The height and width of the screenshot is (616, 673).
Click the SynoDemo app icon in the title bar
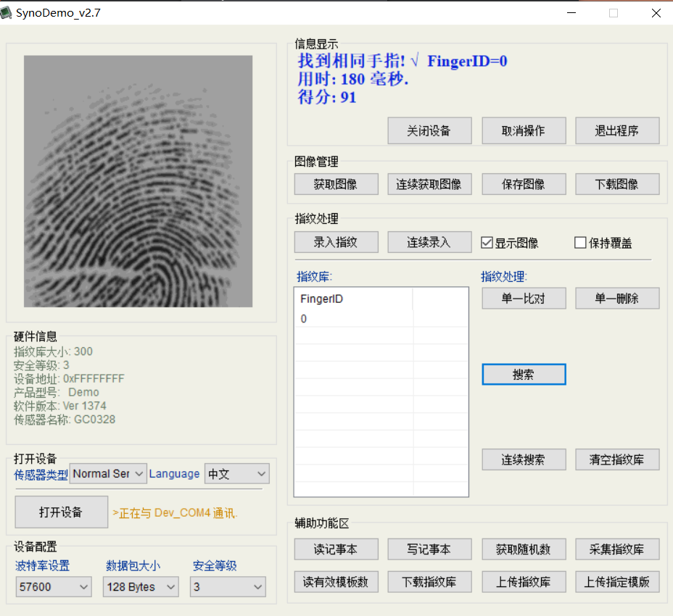coord(7,12)
